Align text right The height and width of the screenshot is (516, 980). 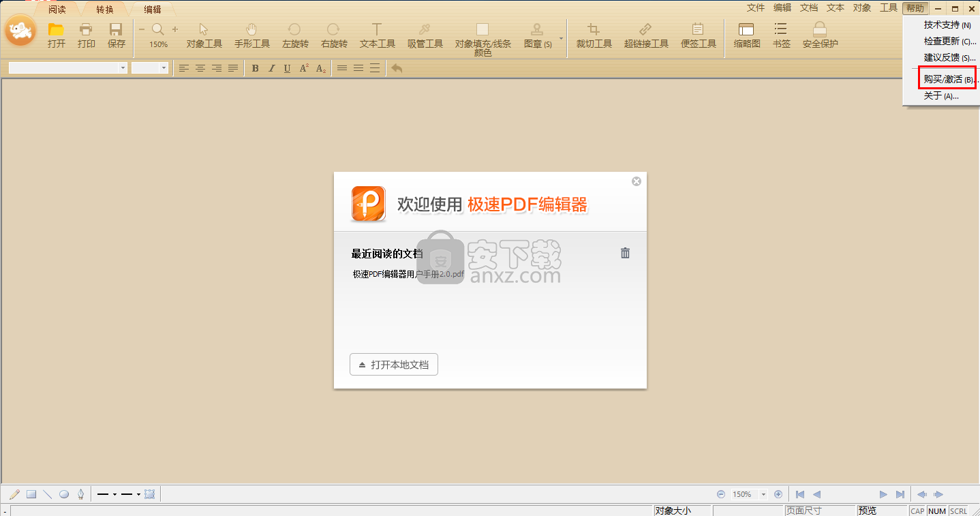(x=217, y=68)
